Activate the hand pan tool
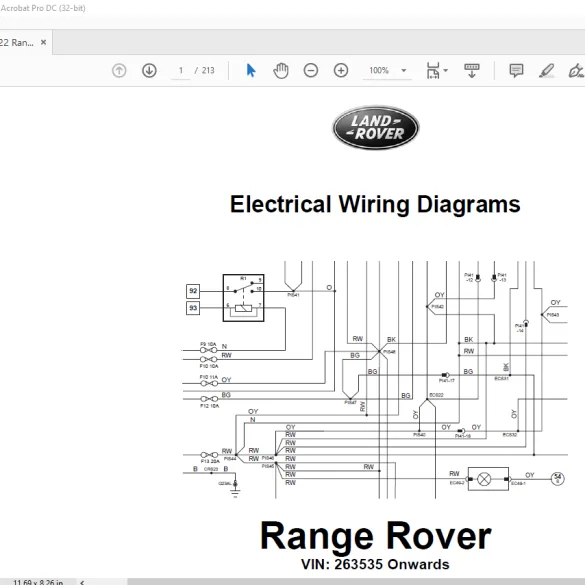The height and width of the screenshot is (585, 585). pos(281,71)
